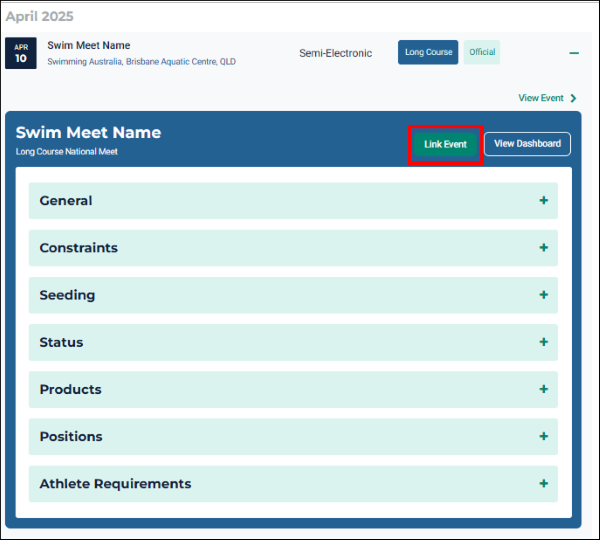Click the April 2025 month heading
This screenshot has height=540, width=600.
tap(39, 16)
